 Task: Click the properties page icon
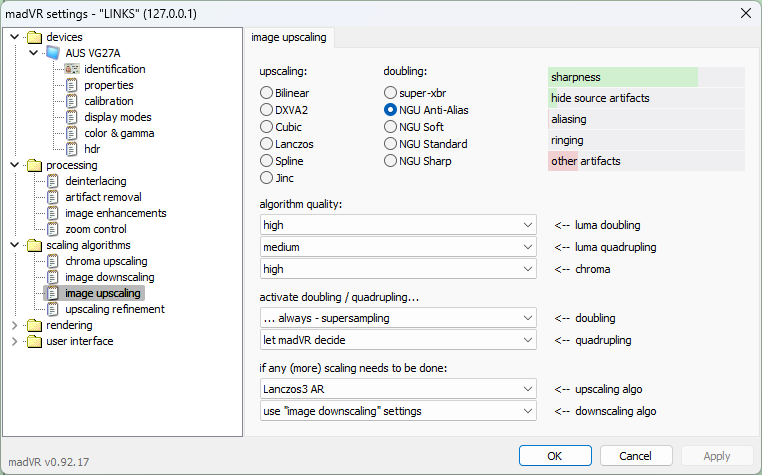click(72, 85)
